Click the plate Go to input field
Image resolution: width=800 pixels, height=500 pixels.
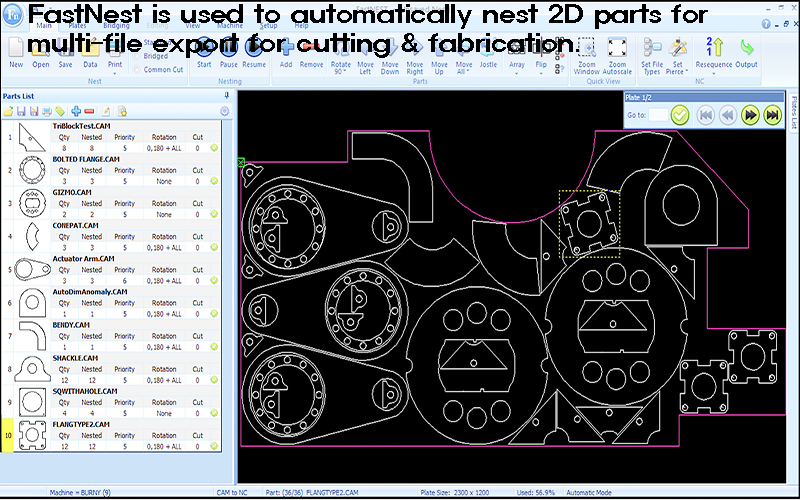tap(657, 116)
